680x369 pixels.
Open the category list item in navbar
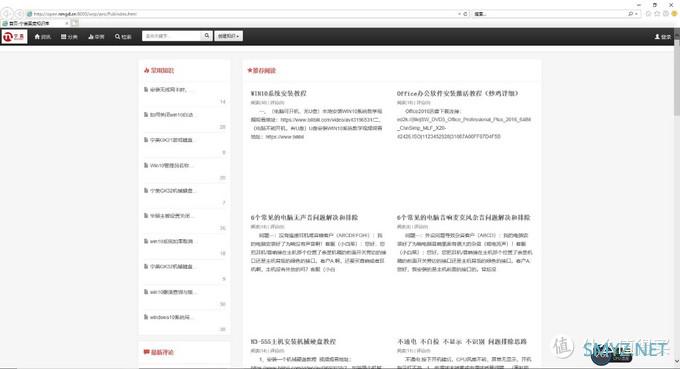point(69,37)
